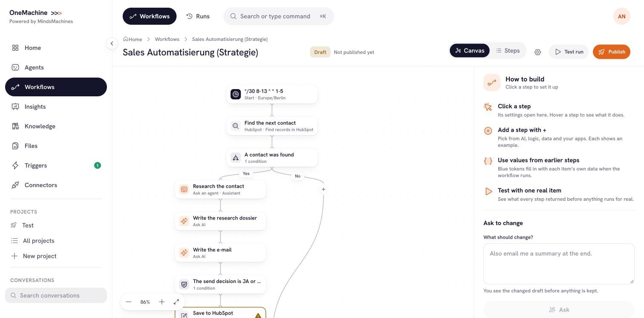Open the workflow settings gear icon
The image size is (644, 318).
coord(538,52)
